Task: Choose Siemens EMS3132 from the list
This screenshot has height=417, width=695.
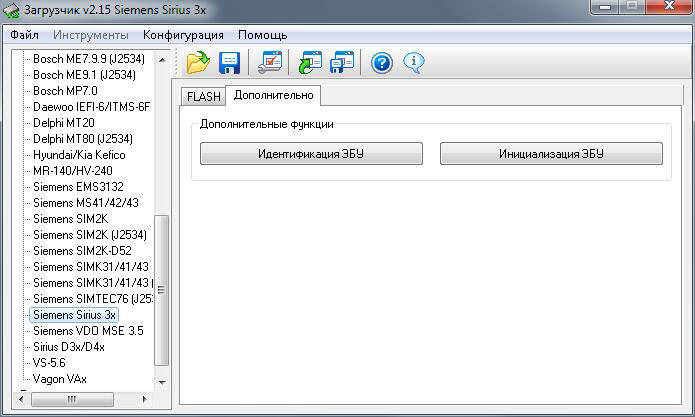Action: point(78,186)
